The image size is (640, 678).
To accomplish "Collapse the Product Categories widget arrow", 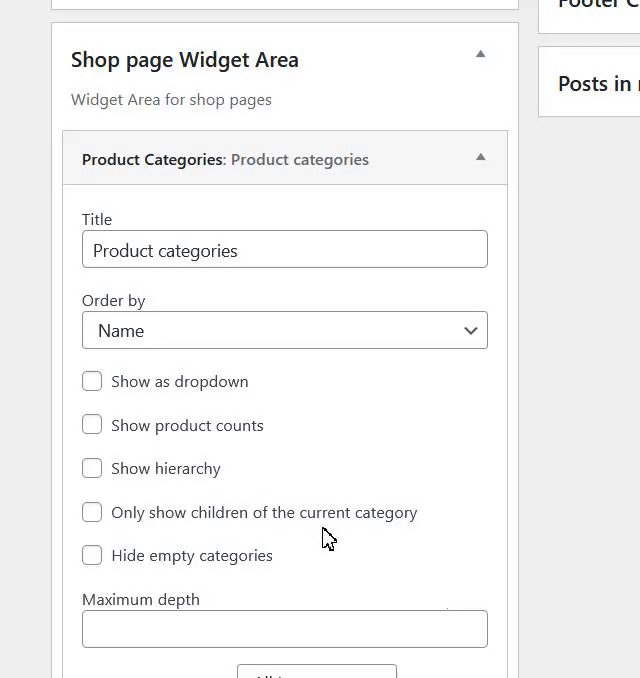I will click(x=480, y=157).
